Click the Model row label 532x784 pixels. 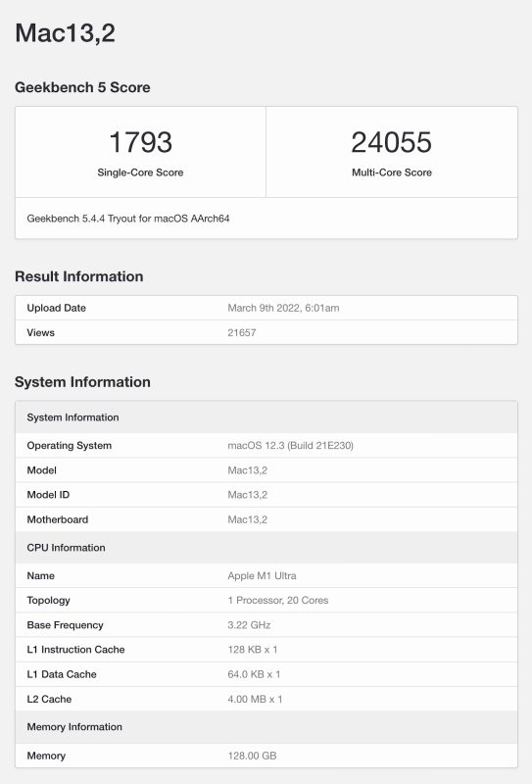[41, 470]
